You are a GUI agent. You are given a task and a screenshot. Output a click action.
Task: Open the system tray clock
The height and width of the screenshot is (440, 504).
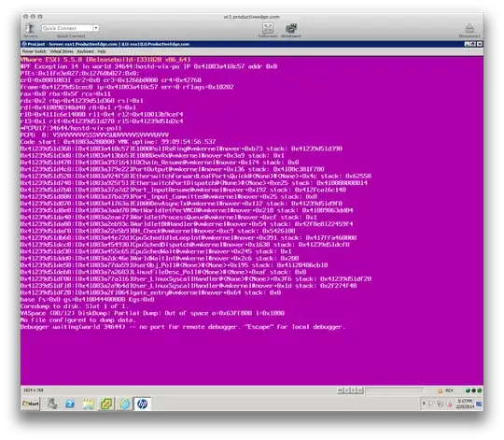pyautogui.click(x=465, y=404)
